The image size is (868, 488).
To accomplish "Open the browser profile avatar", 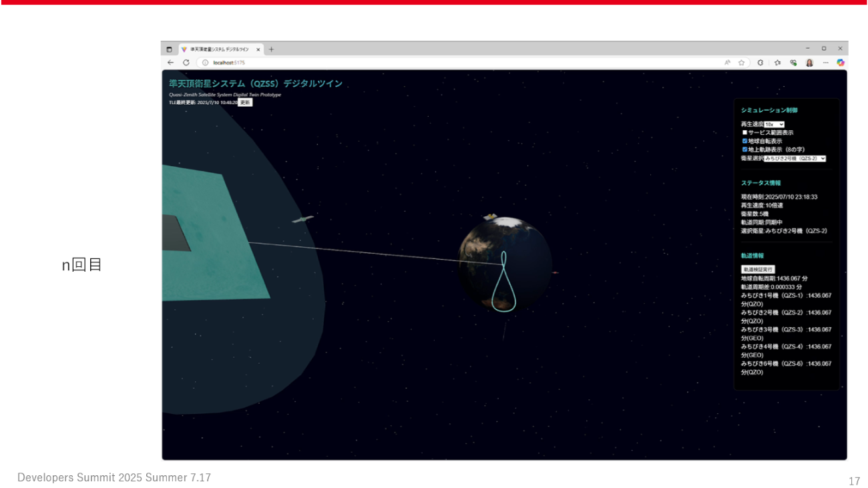I will [x=809, y=63].
